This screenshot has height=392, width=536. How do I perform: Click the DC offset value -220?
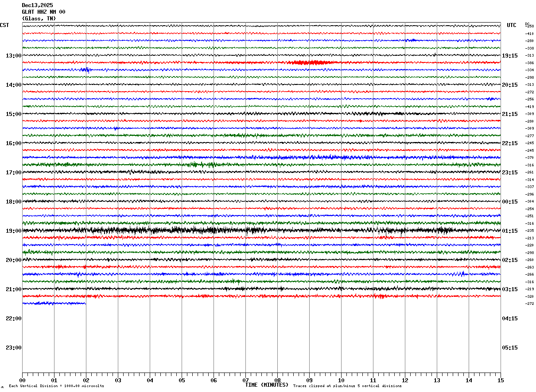529,245
